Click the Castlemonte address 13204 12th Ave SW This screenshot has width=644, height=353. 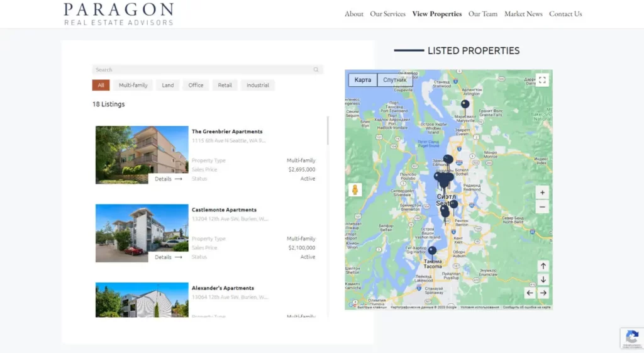click(x=230, y=218)
